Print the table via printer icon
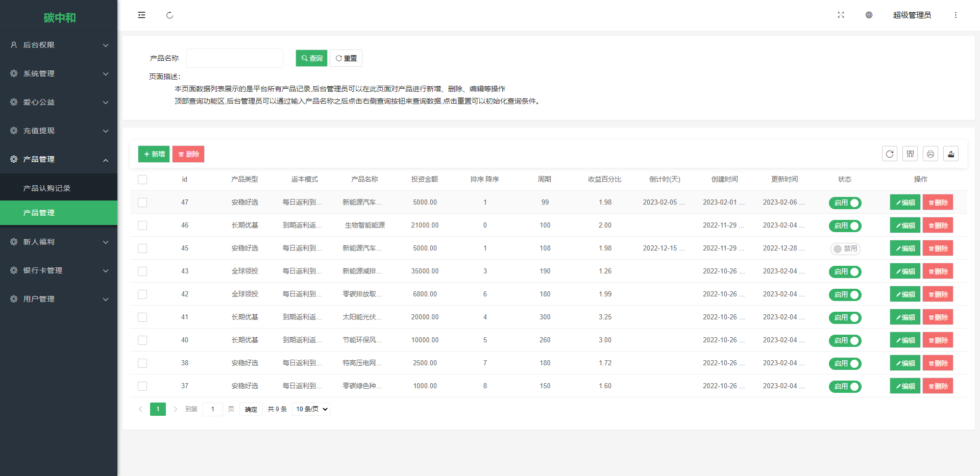 (930, 154)
